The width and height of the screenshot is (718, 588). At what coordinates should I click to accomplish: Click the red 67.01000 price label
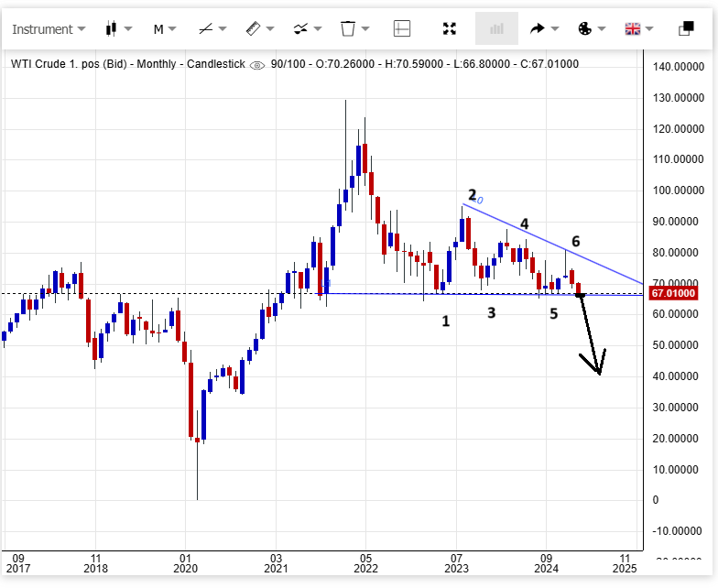[673, 293]
